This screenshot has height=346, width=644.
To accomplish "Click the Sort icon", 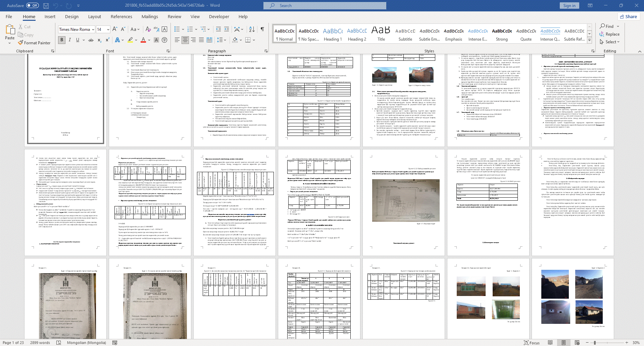I will pyautogui.click(x=252, y=29).
